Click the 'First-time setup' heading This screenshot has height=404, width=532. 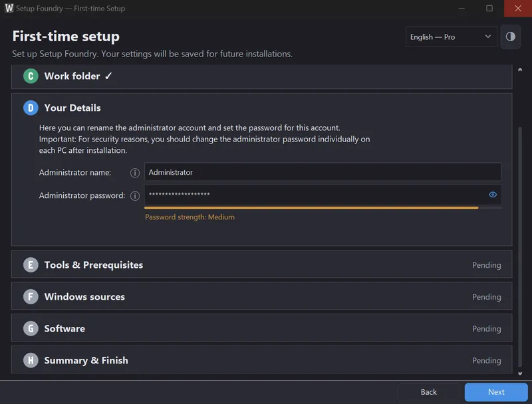66,37
